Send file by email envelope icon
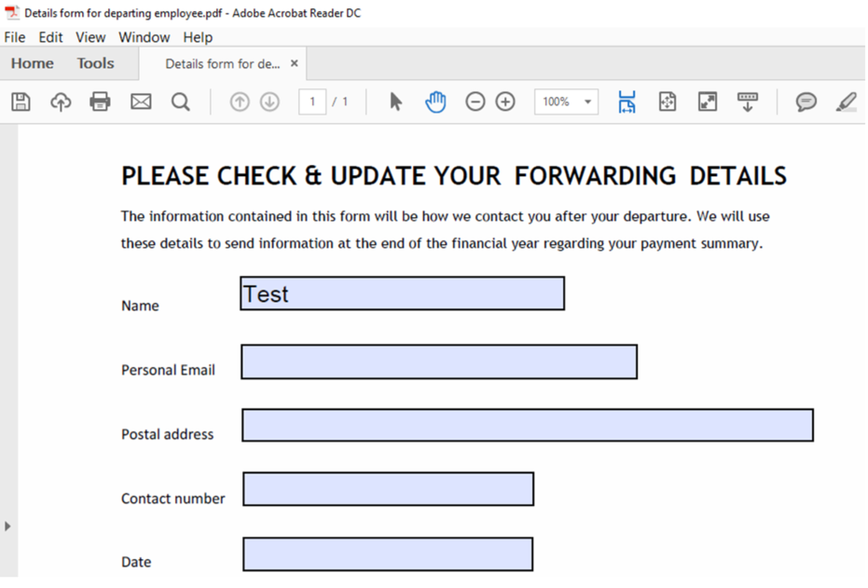 (x=141, y=102)
